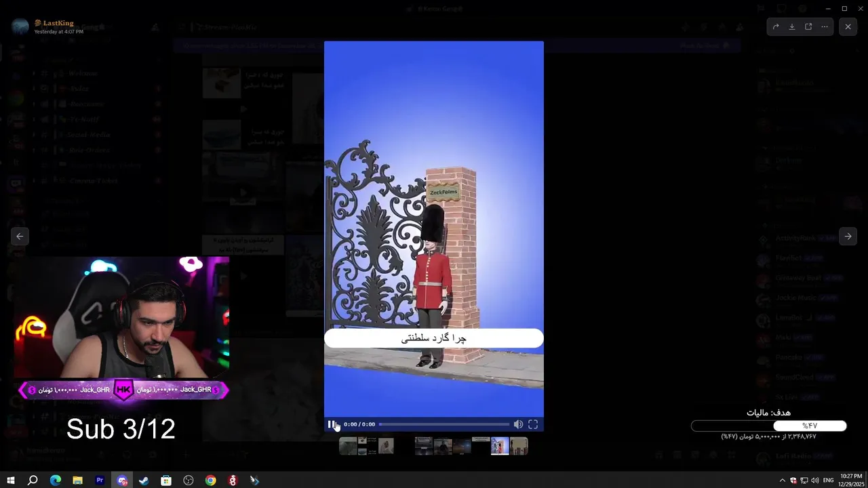This screenshot has height=488, width=868.
Task: Click the LastKing poster name
Action: pos(58,23)
